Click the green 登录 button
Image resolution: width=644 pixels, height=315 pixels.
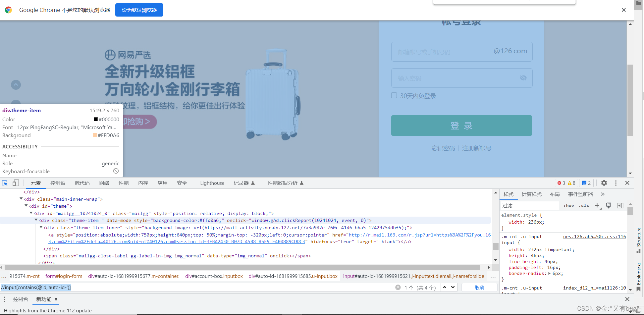(461, 126)
